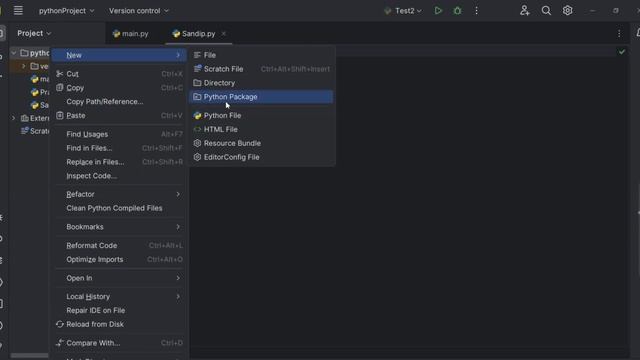Image resolution: width=640 pixels, height=360 pixels.
Task: Select Reformat Code
Action: [119, 246]
